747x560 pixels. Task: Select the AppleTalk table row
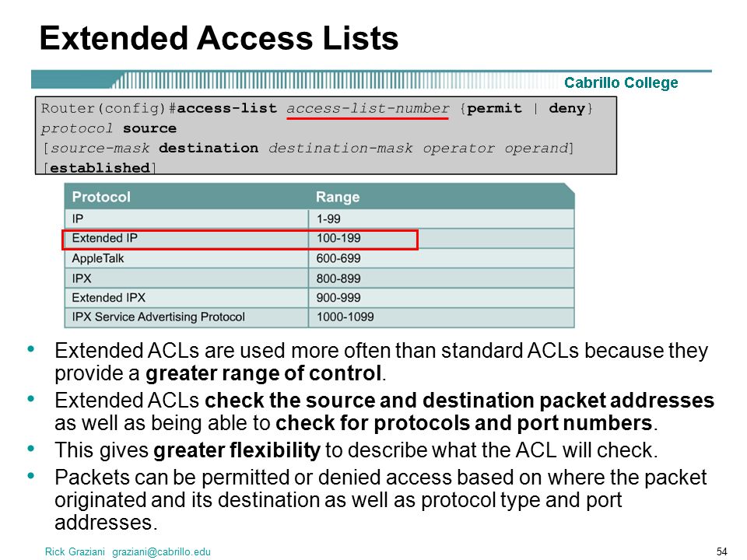click(319, 258)
